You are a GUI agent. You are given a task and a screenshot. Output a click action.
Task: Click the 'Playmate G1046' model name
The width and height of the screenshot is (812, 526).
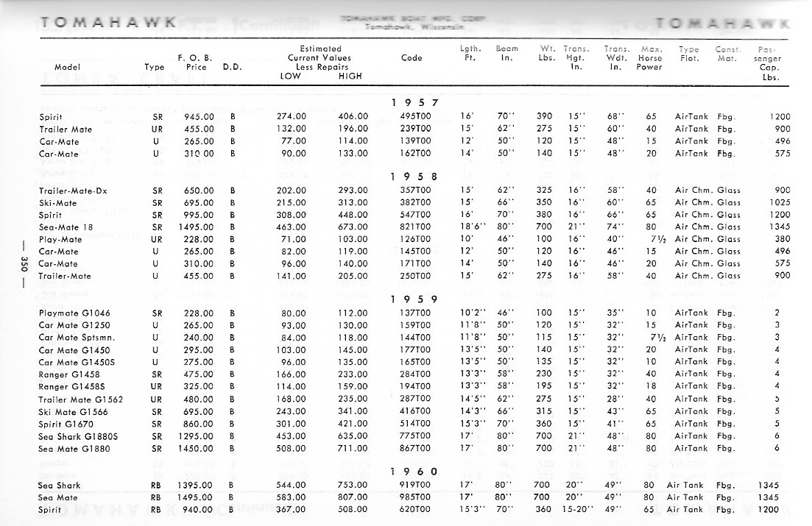coord(74,313)
